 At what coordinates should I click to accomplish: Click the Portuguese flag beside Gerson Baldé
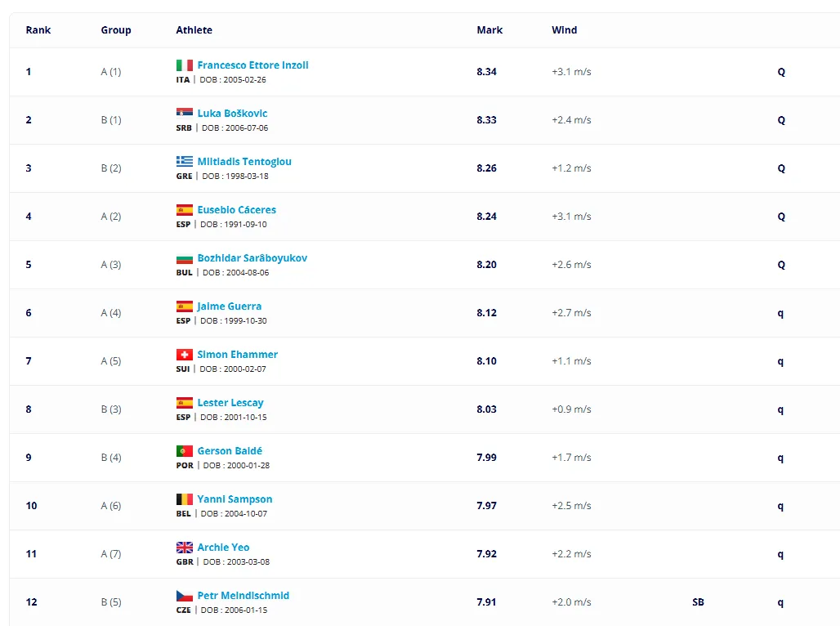(185, 451)
